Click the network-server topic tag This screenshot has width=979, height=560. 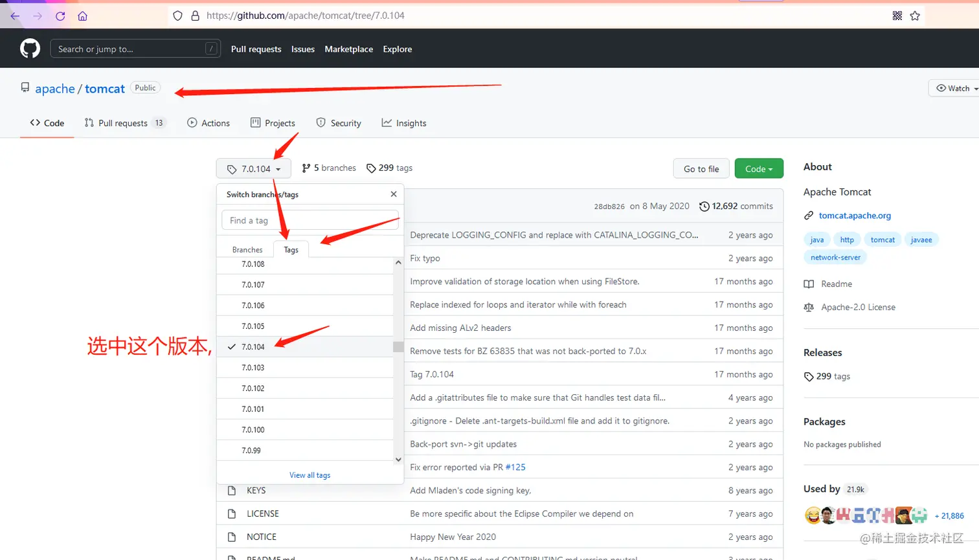pos(835,258)
